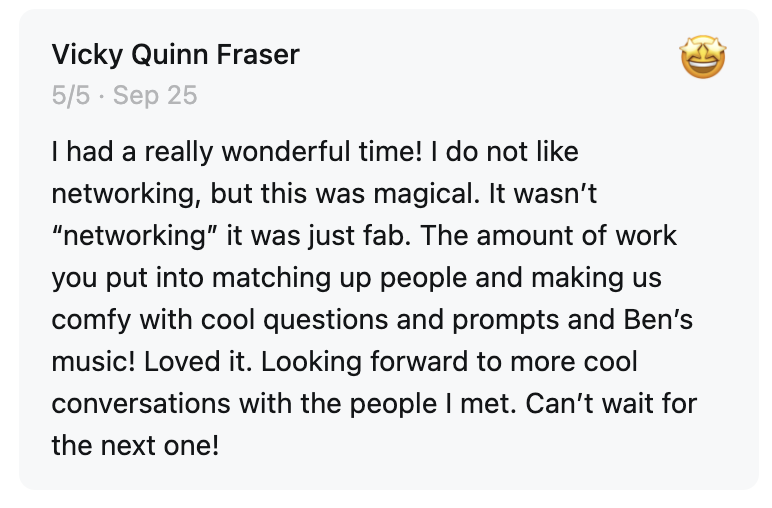
Task: Click the line starting "I had a really wonderful time"
Action: coord(315,153)
